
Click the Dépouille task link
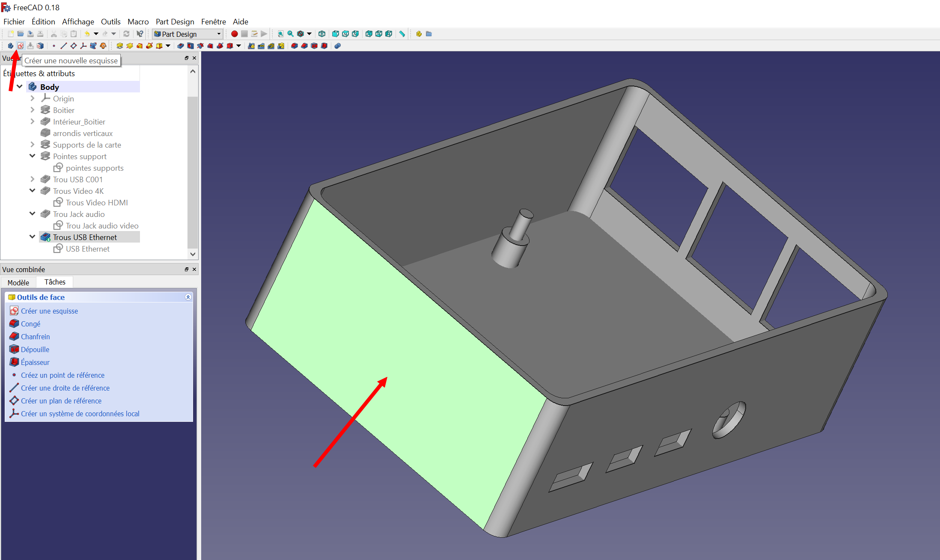pos(35,350)
